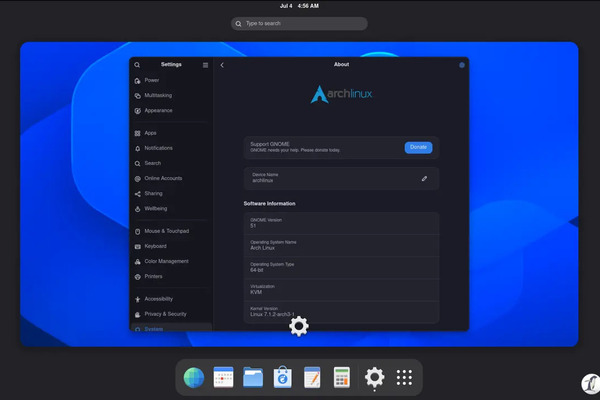Click the Support GNOME banner text
Screen dimensions: 600x400
click(295, 147)
